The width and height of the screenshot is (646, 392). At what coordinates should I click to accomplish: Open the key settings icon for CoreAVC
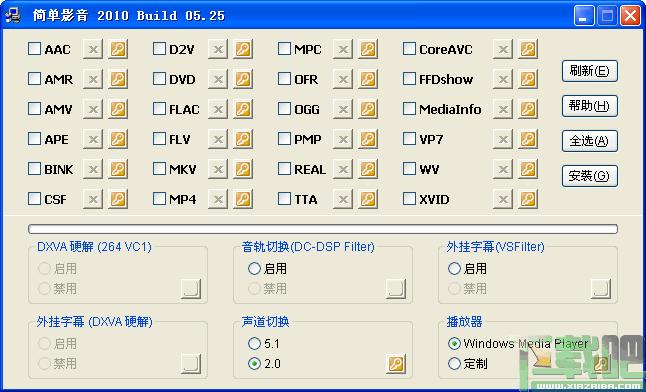[528, 49]
